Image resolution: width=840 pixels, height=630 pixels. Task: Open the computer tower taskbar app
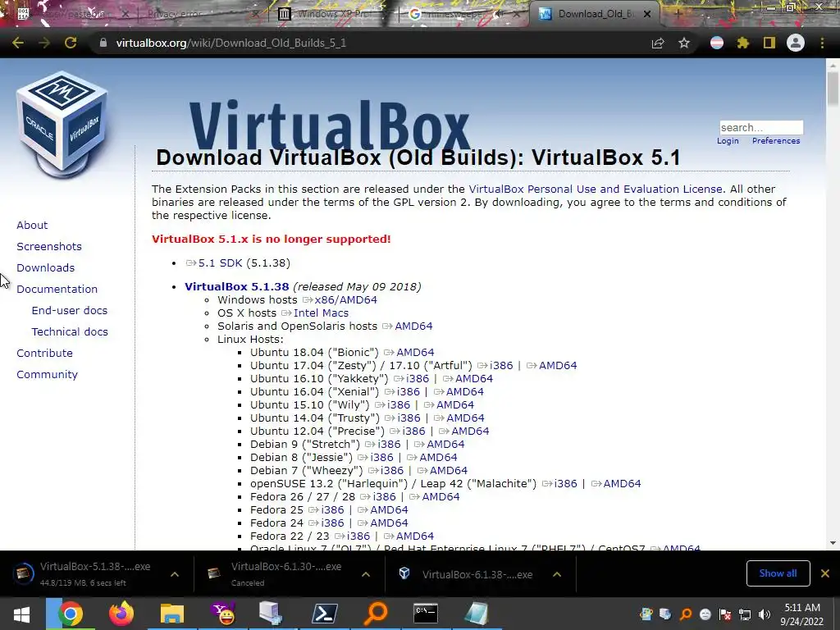click(x=272, y=614)
